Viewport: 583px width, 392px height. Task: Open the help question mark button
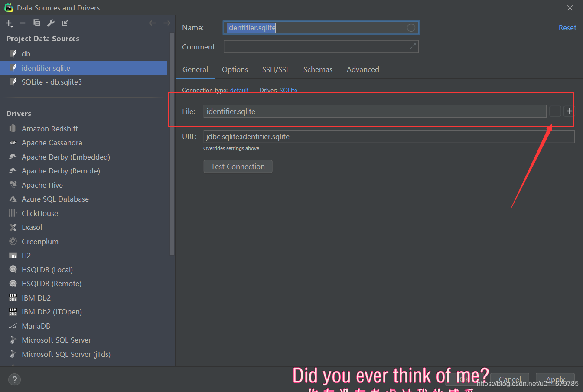15,380
